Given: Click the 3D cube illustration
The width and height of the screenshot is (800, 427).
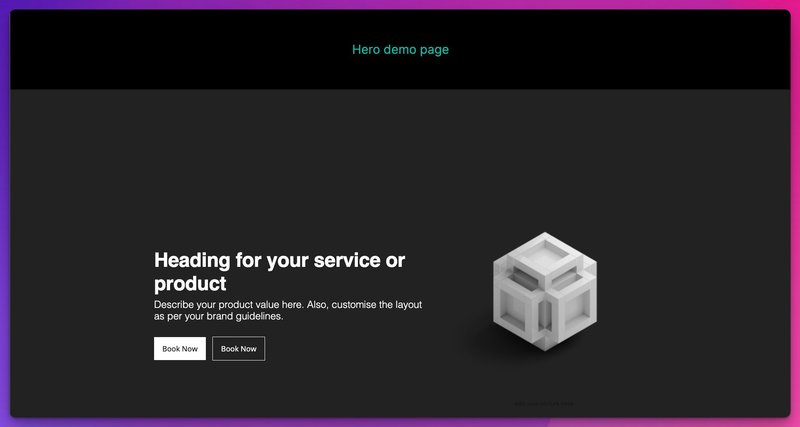Looking at the screenshot, I should coord(544,290).
